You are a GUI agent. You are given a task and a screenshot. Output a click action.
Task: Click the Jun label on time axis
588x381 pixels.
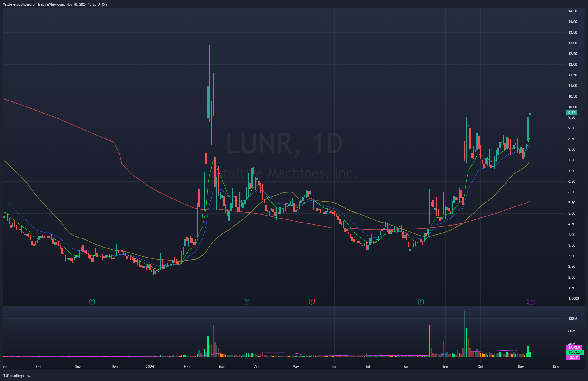pyautogui.click(x=334, y=367)
